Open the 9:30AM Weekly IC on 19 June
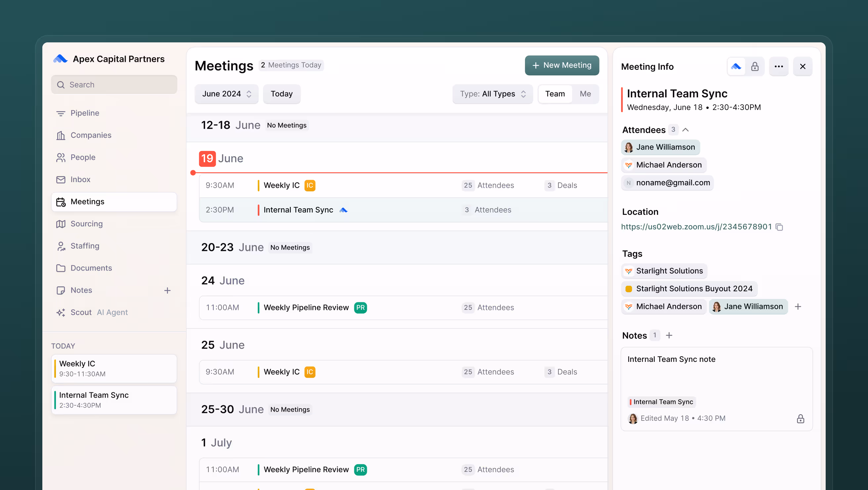The width and height of the screenshot is (868, 490). (403, 185)
